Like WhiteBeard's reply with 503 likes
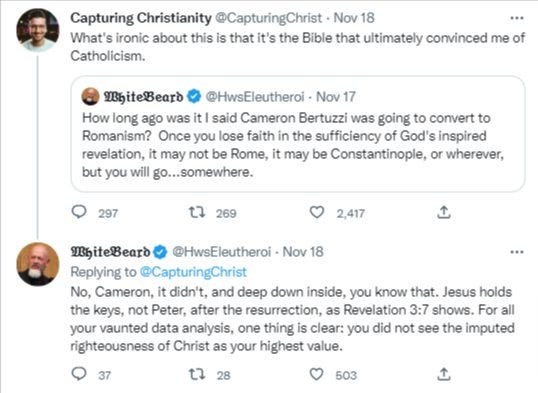The width and height of the screenshot is (538, 393). pyautogui.click(x=317, y=374)
